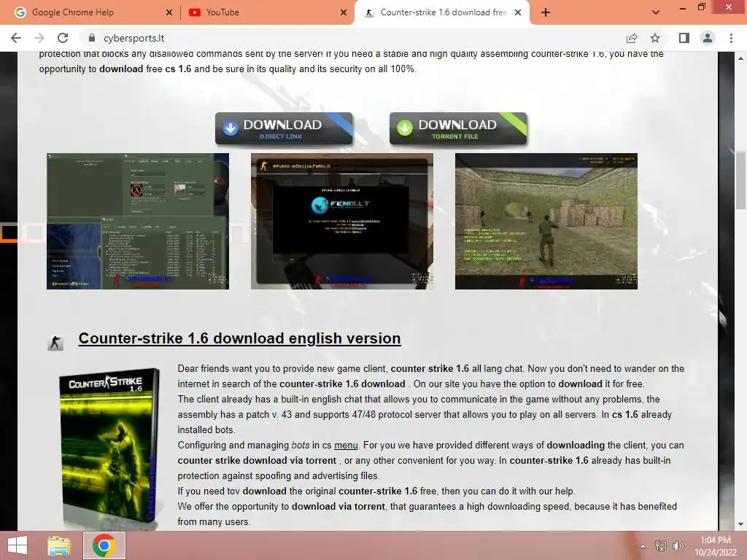Open the volume speaker tray icon
This screenshot has width=747, height=560.
(678, 545)
